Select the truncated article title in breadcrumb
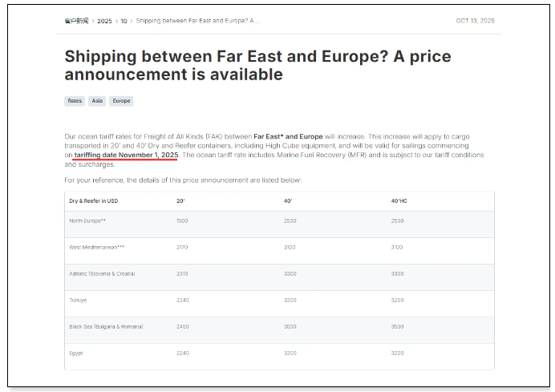The image size is (555, 392). point(198,21)
